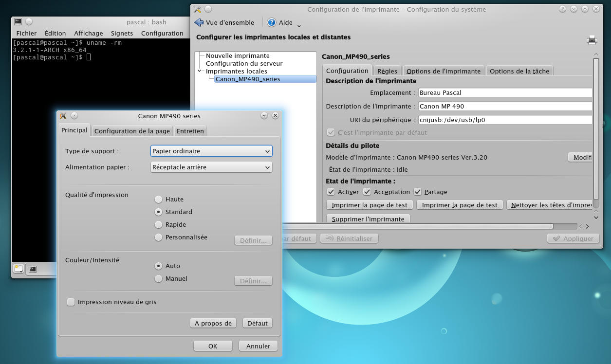Click the printer icon in configuration header
The height and width of the screenshot is (364, 611).
point(592,40)
